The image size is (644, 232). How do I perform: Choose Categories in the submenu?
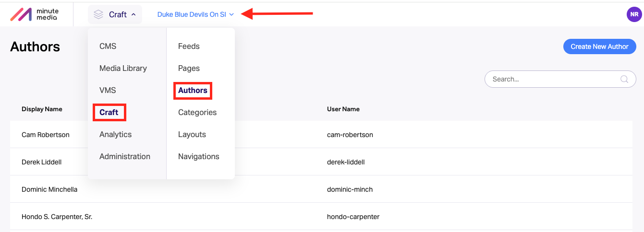point(197,112)
